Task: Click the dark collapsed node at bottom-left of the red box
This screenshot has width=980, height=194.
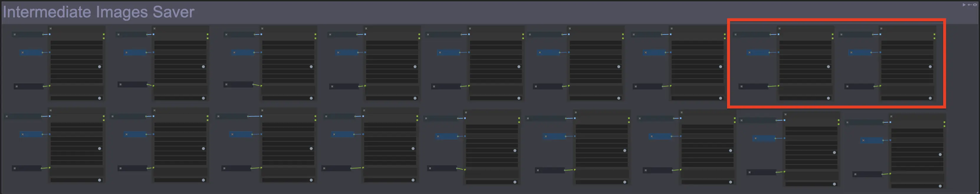Action: (753, 87)
